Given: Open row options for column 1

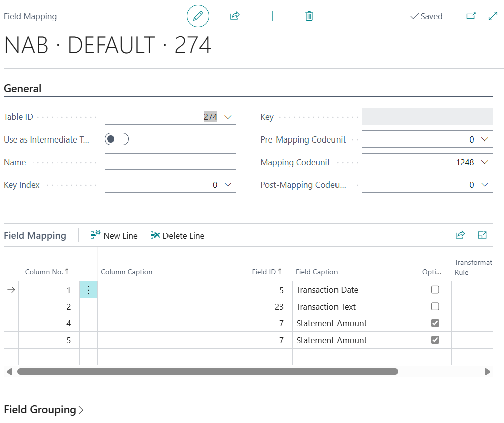Looking at the screenshot, I should [88, 290].
